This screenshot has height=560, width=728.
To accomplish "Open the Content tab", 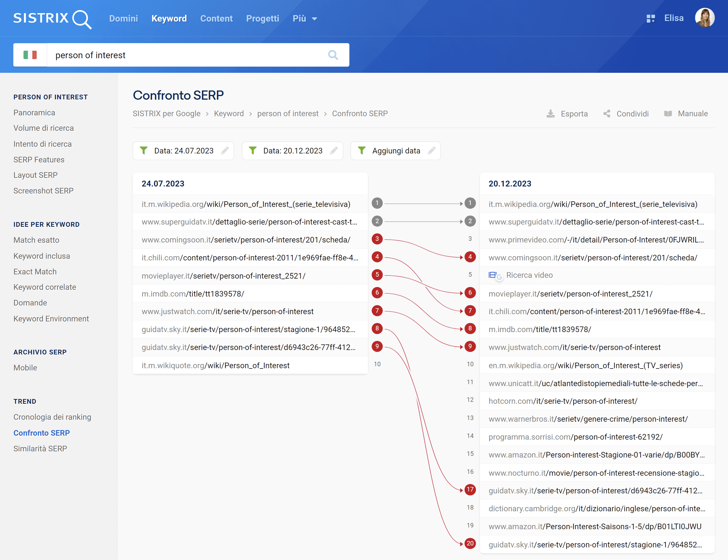I will (x=216, y=19).
